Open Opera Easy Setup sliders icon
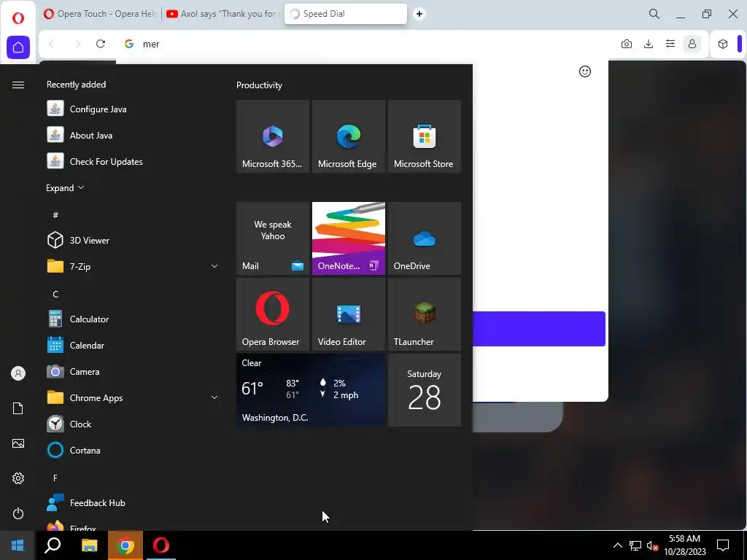This screenshot has height=560, width=747. (670, 44)
